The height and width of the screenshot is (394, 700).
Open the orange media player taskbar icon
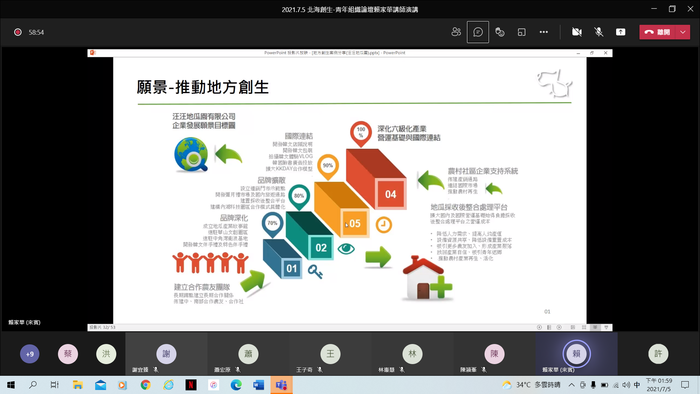pyautogui.click(x=123, y=385)
